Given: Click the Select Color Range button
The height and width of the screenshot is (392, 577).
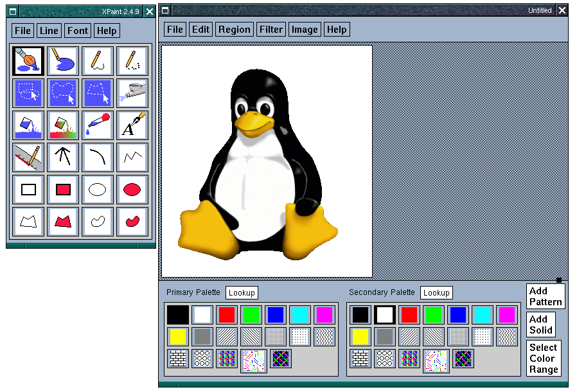Looking at the screenshot, I should point(544,358).
